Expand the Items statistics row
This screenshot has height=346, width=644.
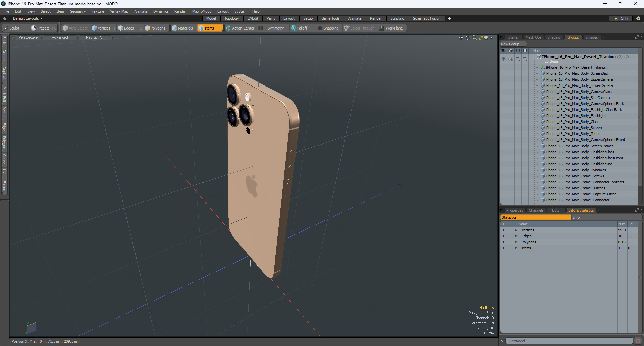516,248
